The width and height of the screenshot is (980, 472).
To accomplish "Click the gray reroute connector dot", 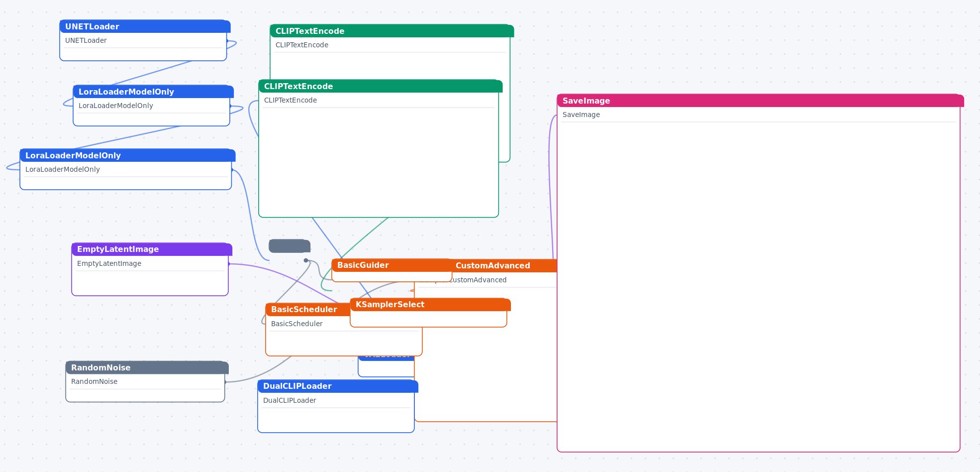I will coord(306,260).
